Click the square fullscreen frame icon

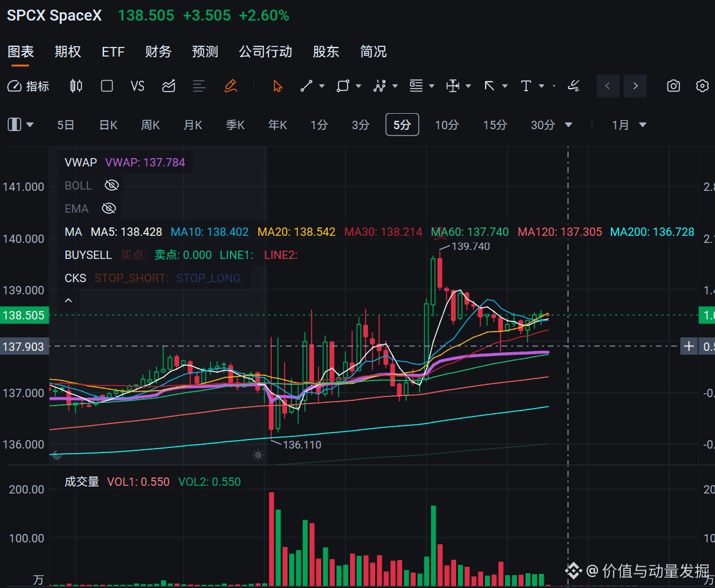(x=107, y=85)
